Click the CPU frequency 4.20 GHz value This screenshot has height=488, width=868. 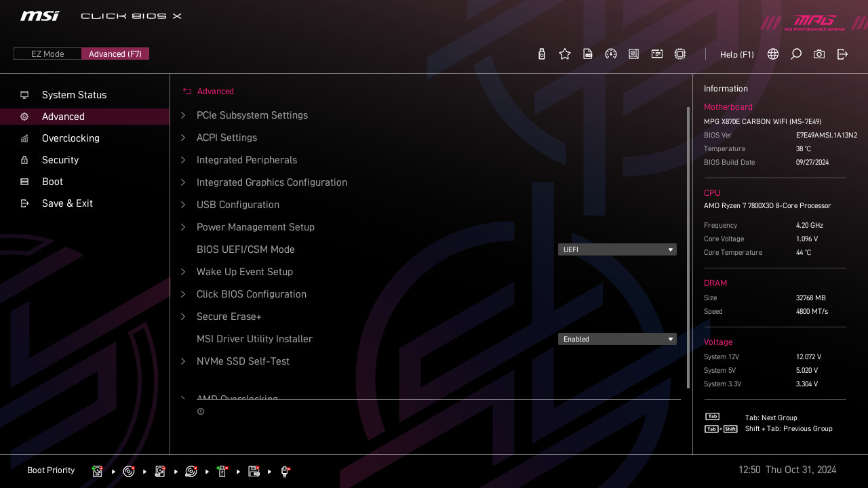coord(810,226)
